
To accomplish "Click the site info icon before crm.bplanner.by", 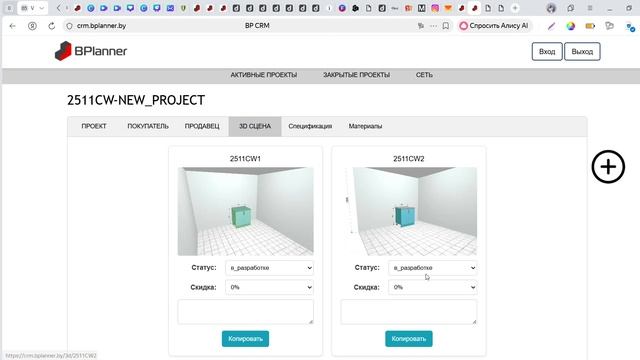I will (x=69, y=26).
